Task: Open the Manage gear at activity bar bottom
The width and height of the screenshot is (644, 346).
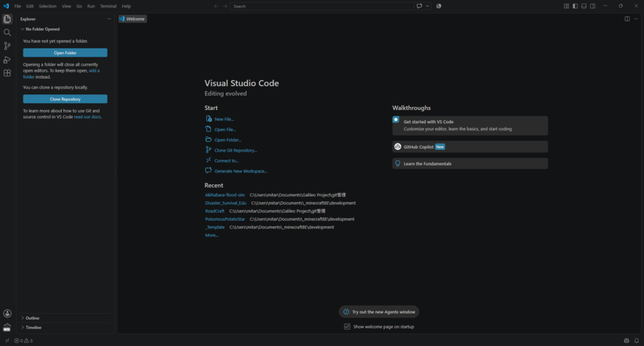Action: (x=7, y=327)
